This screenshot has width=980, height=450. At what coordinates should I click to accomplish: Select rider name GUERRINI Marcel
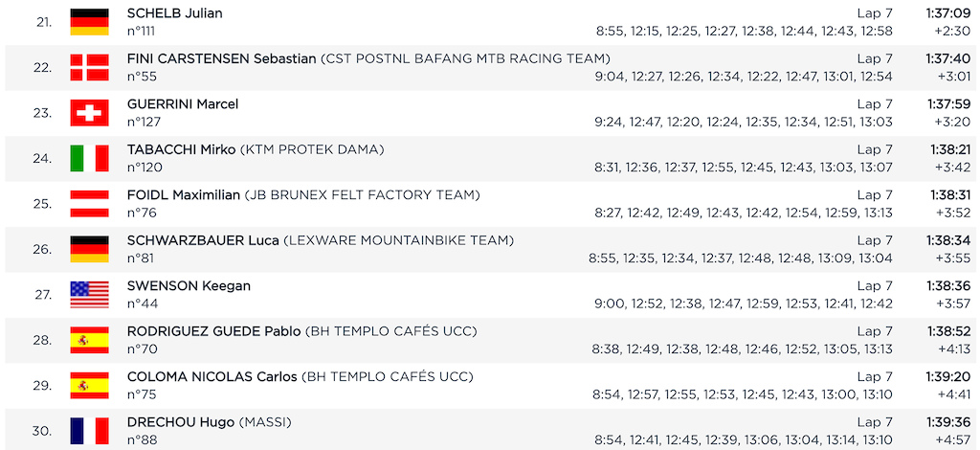(182, 104)
